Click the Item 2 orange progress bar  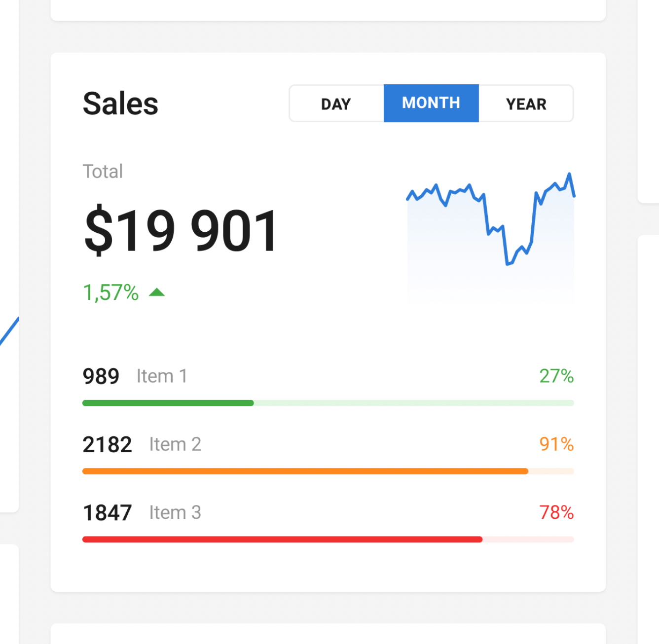click(x=305, y=471)
